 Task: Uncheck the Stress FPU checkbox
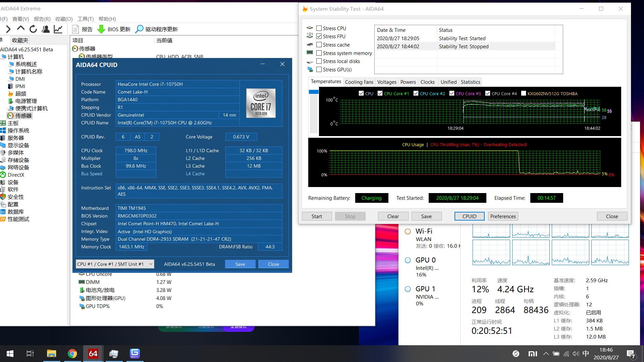(319, 36)
